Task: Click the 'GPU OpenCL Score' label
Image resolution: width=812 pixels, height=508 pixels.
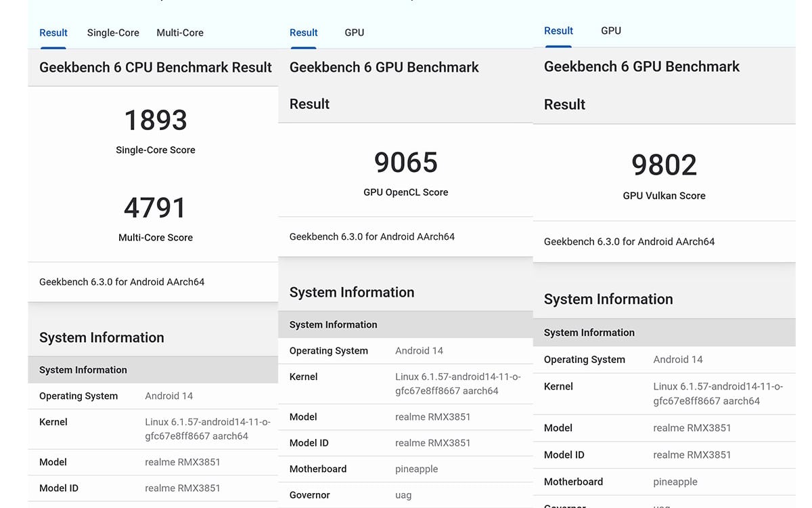Action: [406, 192]
